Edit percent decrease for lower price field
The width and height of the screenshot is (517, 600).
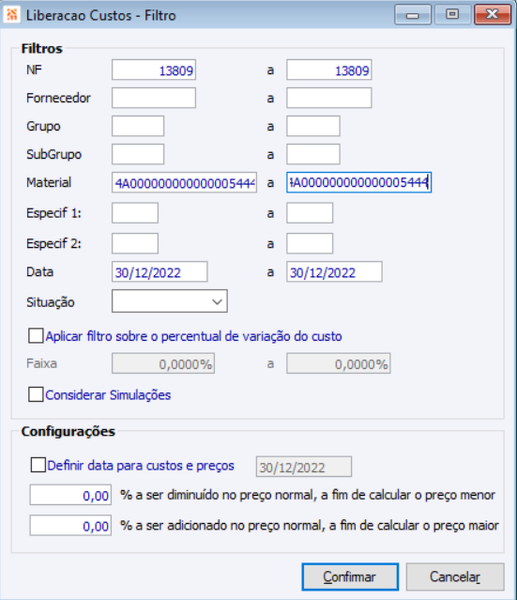pos(71,495)
